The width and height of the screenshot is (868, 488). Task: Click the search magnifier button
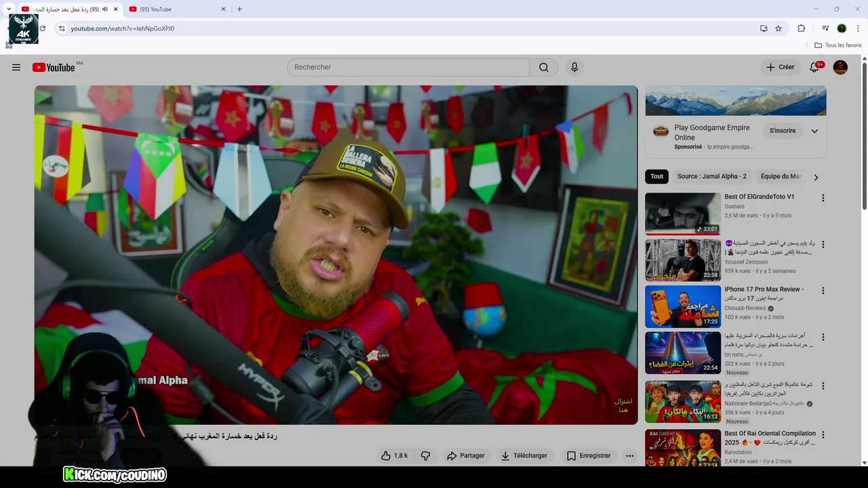click(x=544, y=67)
